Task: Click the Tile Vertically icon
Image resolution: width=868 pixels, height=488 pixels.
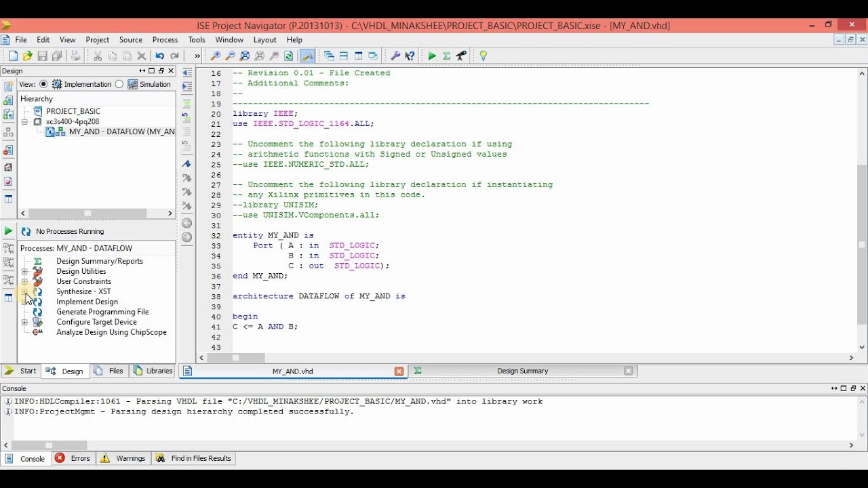Action: point(358,56)
